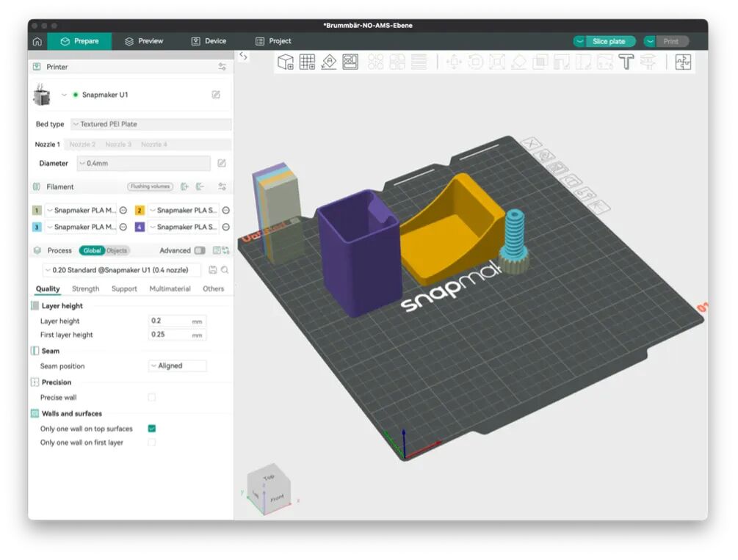Click the Add object cube icon

coord(285,62)
